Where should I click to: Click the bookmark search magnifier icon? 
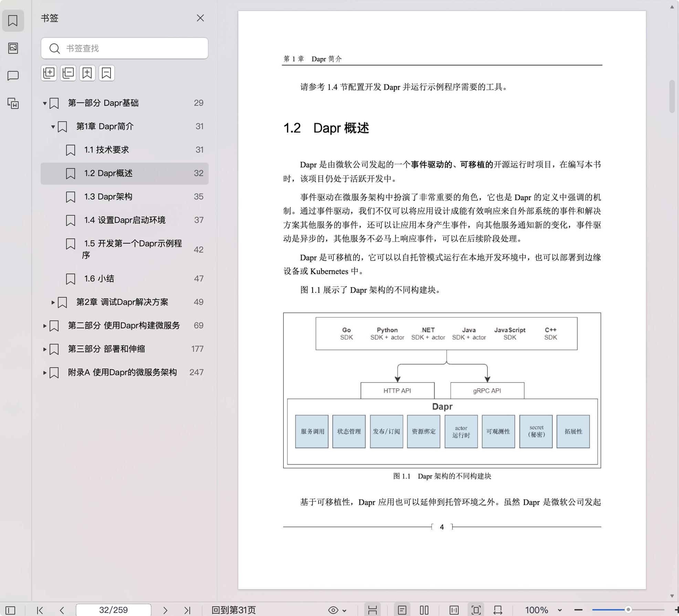54,48
